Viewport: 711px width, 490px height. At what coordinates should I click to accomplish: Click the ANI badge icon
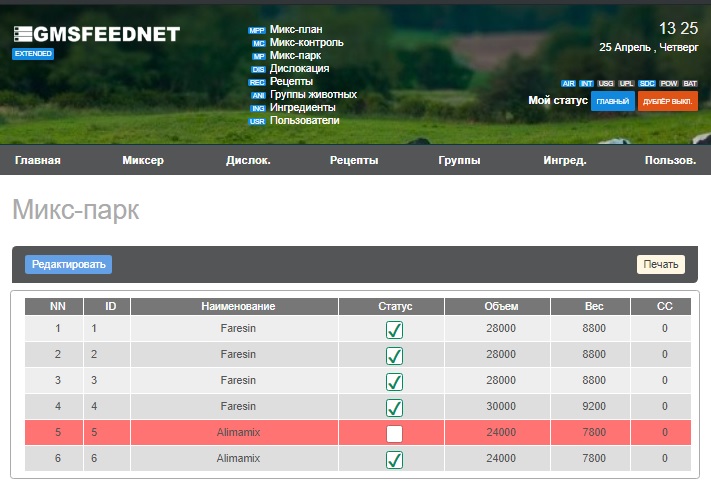258,95
